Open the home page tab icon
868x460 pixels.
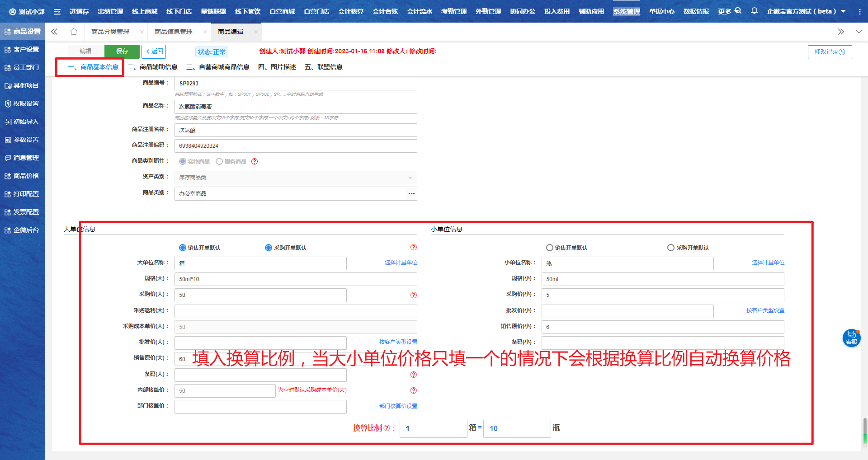coord(74,32)
